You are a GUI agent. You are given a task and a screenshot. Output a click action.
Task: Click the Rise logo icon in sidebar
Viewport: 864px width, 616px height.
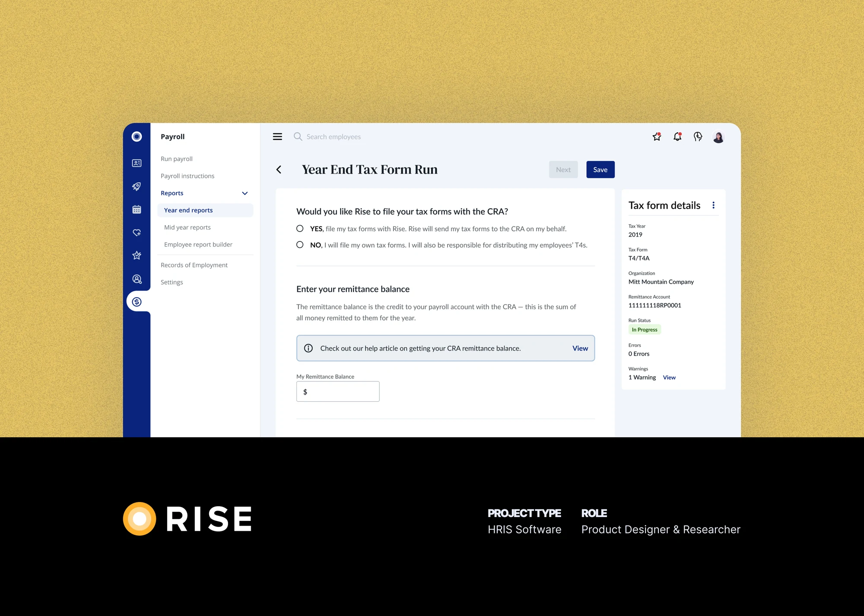coord(137,137)
